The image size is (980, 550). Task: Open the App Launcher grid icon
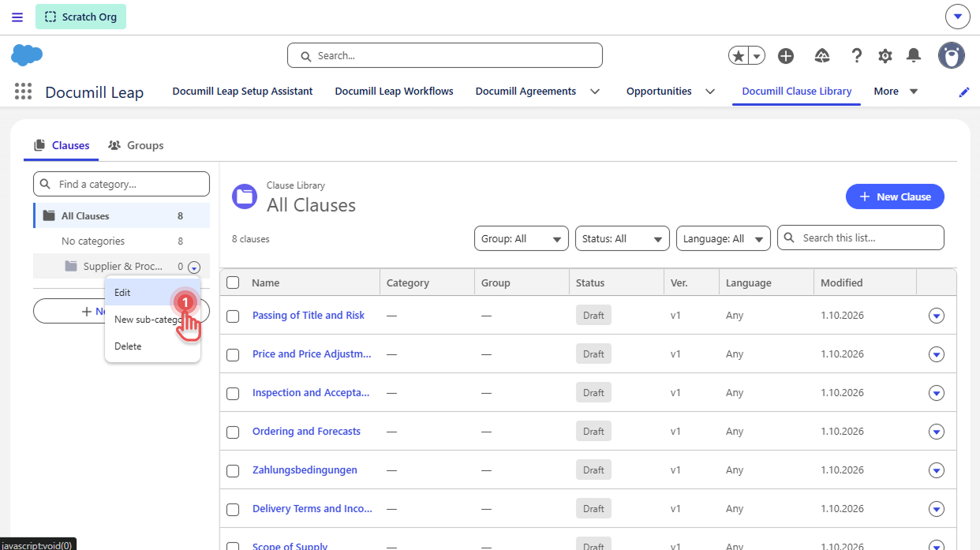pyautogui.click(x=24, y=92)
